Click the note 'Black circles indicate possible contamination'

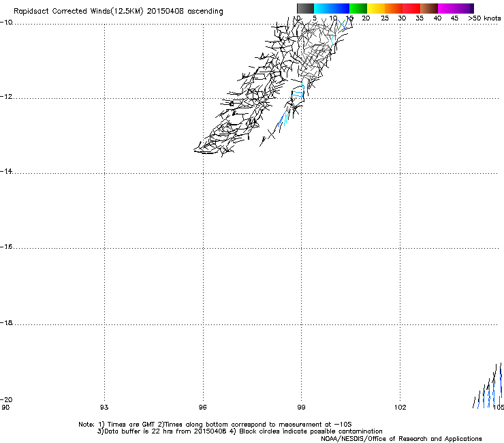(311, 431)
